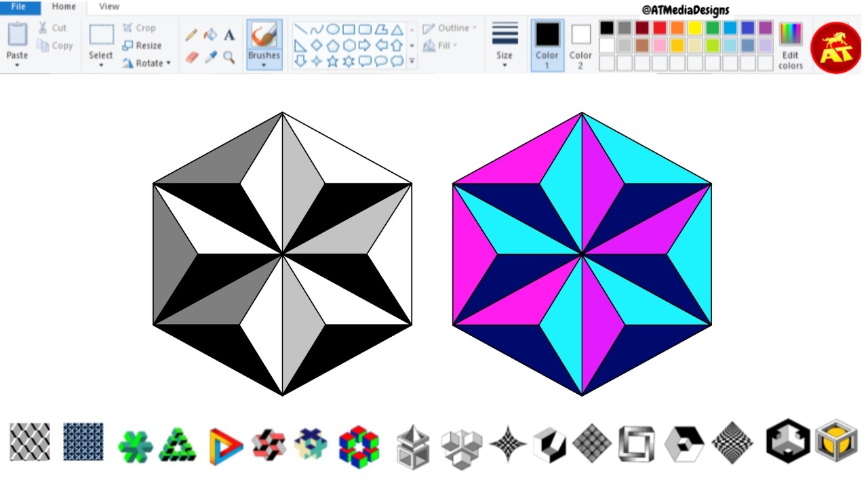Select the Color picker eyedropper tool
Screen dimensions: 868x488
coord(211,58)
